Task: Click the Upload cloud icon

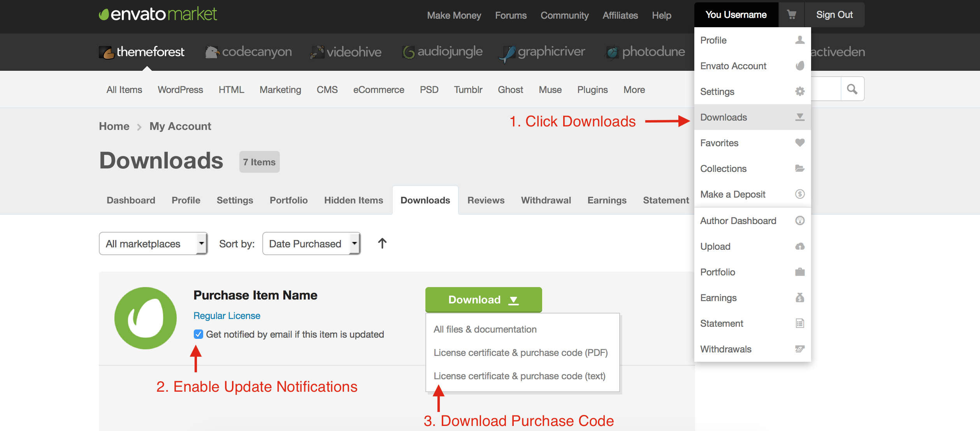Action: 800,246
